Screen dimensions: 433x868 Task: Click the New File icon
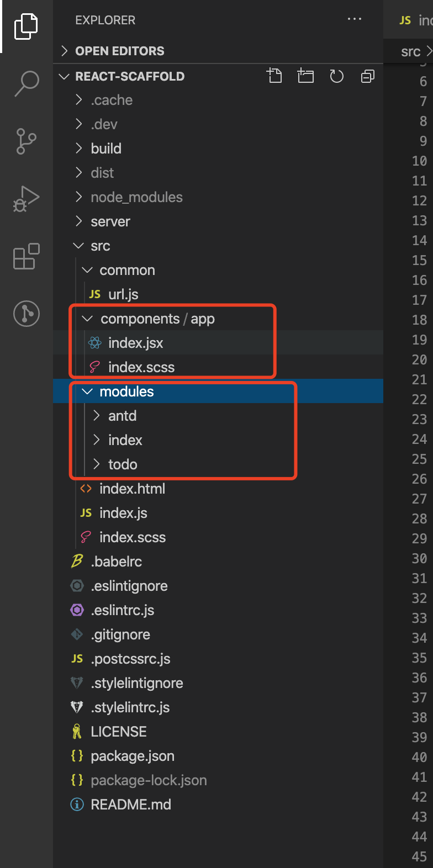274,76
